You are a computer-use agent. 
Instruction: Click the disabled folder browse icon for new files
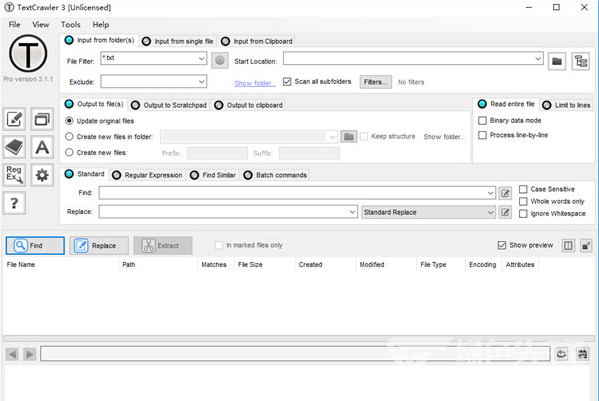(x=349, y=136)
